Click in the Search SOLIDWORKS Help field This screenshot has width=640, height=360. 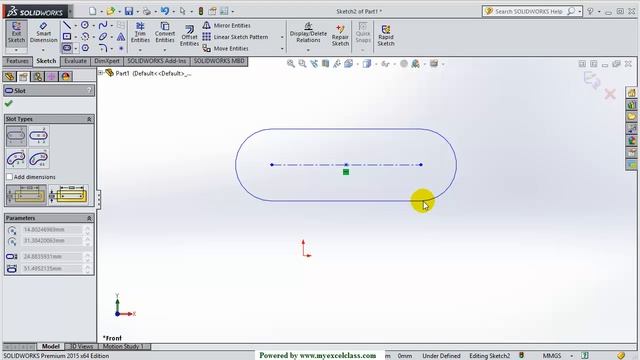529,11
